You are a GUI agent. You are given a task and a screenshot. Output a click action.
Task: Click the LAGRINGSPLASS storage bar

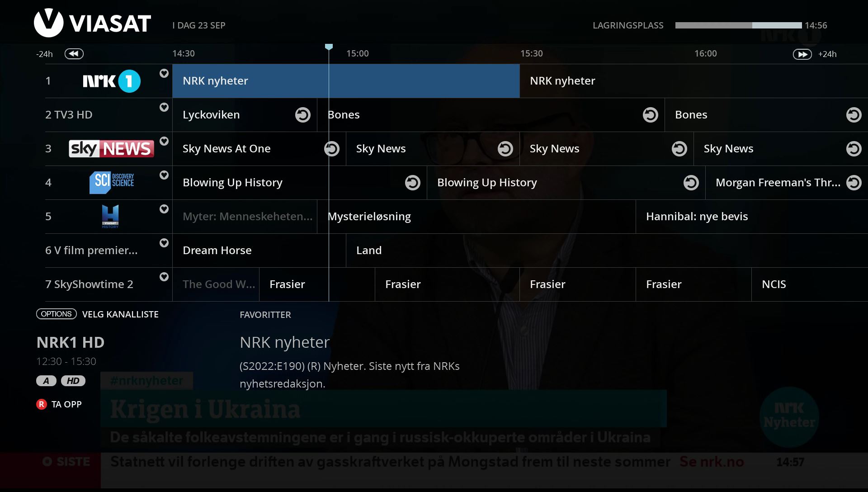[x=738, y=25]
